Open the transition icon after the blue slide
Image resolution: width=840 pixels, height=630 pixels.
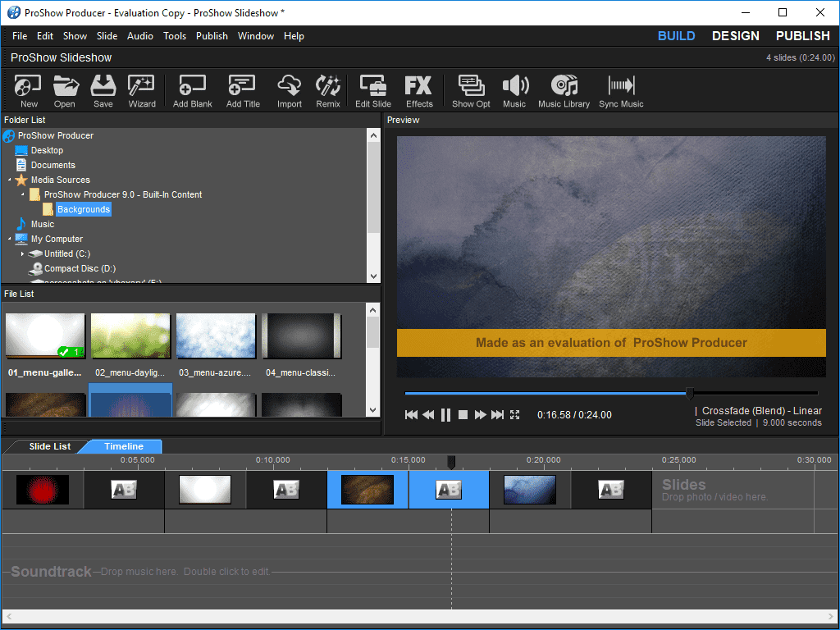[x=610, y=490]
